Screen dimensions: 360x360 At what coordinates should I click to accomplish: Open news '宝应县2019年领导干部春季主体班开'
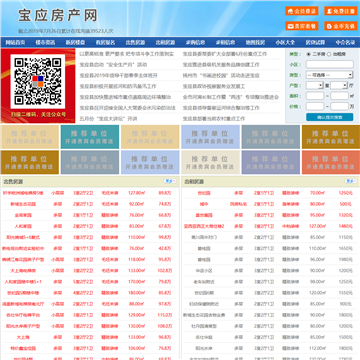[x=118, y=75]
